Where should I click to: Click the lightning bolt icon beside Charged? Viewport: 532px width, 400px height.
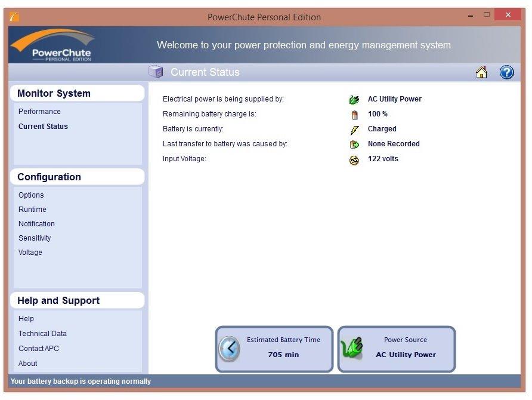(x=354, y=130)
